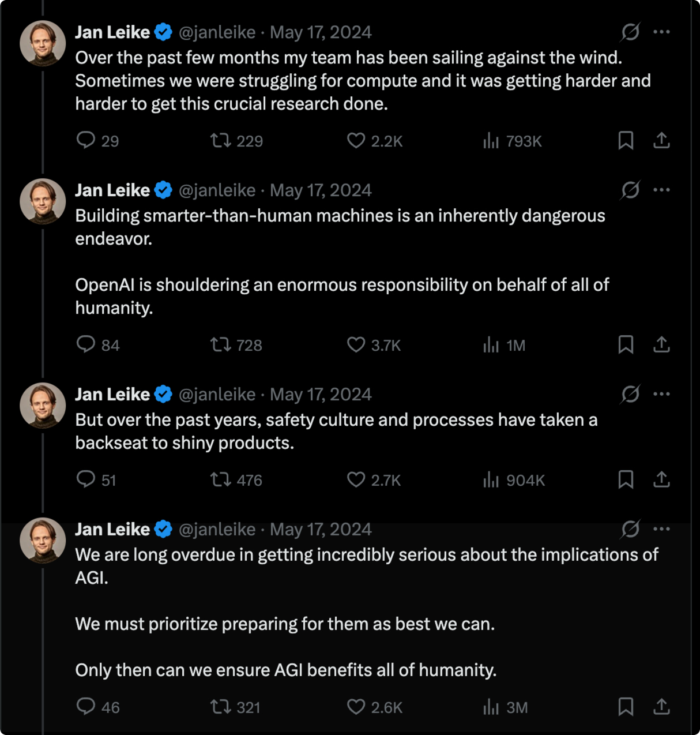Image resolution: width=700 pixels, height=735 pixels.
Task: Like the "long overdue" AGI tweet
Action: pos(356,707)
